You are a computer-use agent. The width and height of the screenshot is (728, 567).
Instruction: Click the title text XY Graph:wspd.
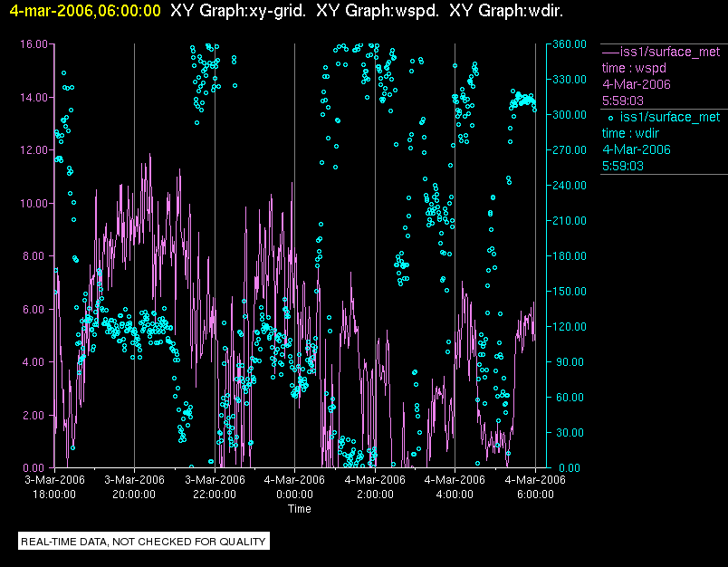[x=378, y=11]
